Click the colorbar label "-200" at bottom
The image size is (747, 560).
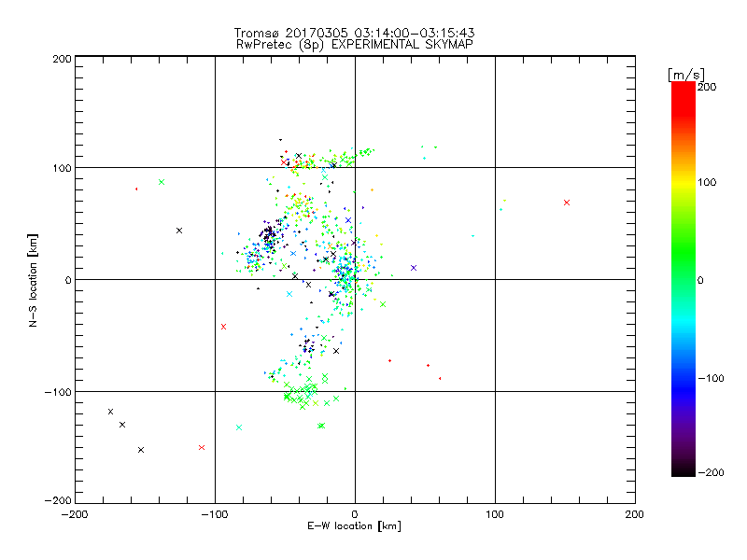711,472
